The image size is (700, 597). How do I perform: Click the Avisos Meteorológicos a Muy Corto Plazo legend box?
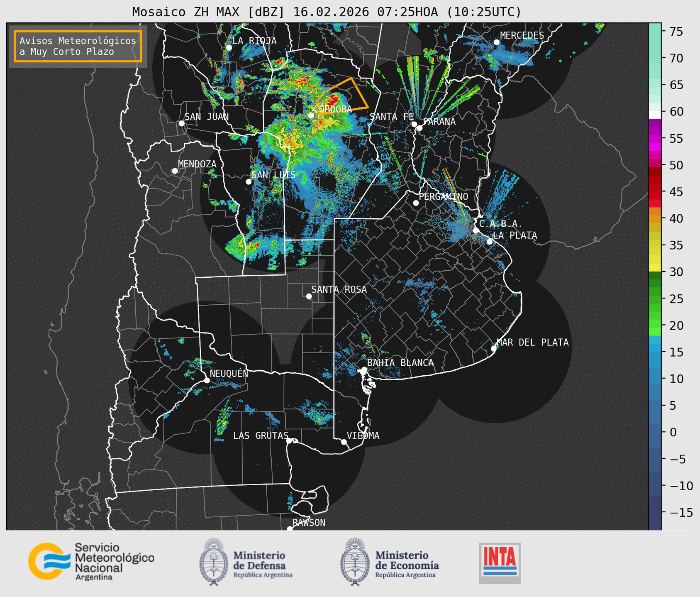(78, 46)
